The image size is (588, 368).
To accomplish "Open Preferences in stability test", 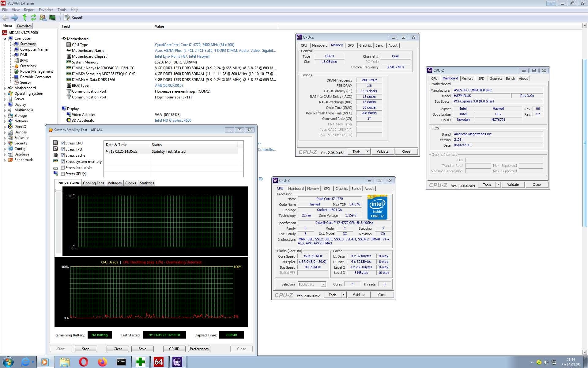I will [x=199, y=349].
